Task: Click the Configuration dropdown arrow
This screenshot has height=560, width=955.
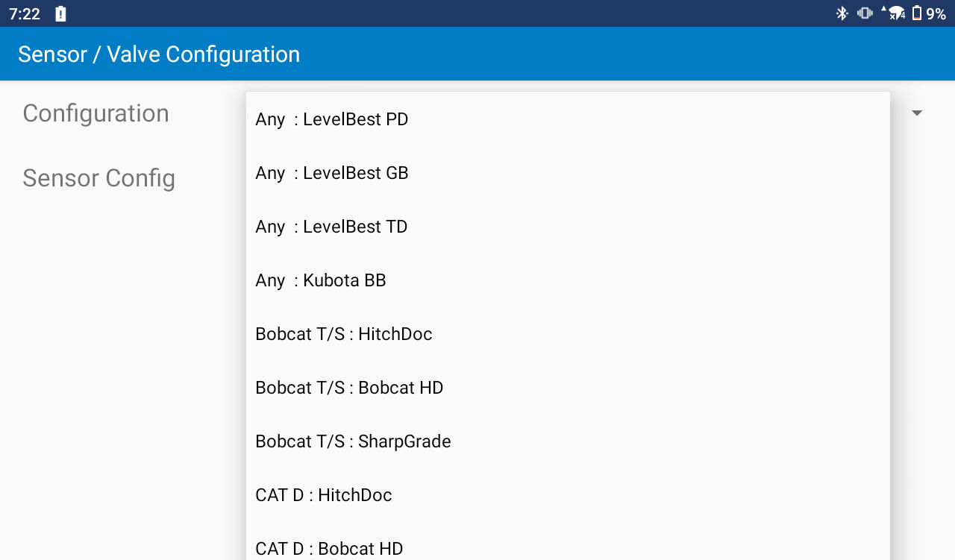Action: (x=917, y=113)
